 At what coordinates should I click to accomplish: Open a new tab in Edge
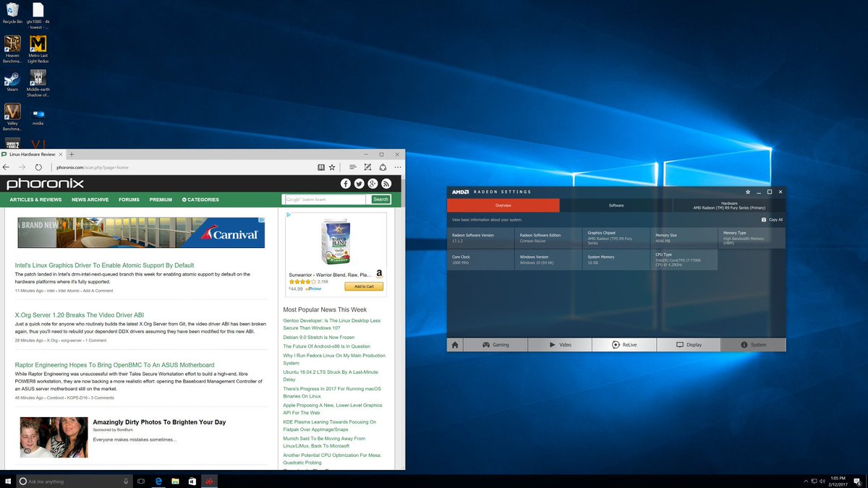(x=72, y=155)
